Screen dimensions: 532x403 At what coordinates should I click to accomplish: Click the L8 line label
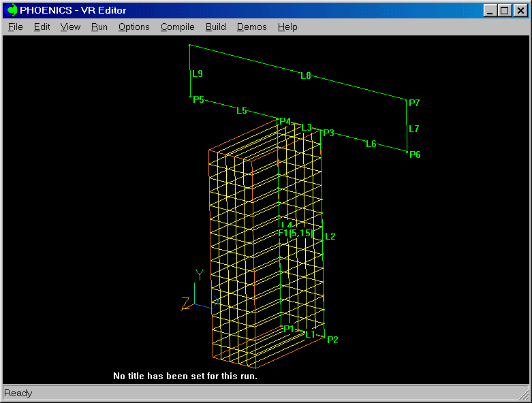[x=306, y=76]
